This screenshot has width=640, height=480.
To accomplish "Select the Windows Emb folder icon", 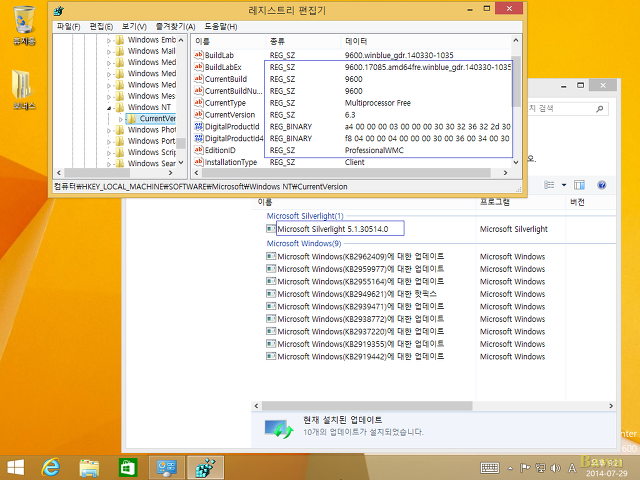I will click(120, 40).
